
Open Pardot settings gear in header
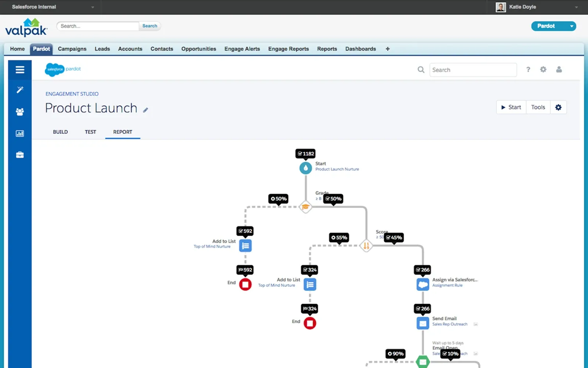pyautogui.click(x=543, y=69)
